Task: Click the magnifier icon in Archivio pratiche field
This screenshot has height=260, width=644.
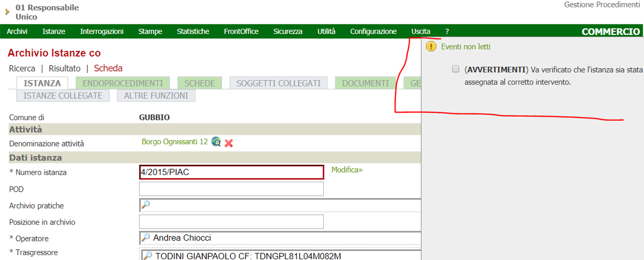Action: click(146, 205)
